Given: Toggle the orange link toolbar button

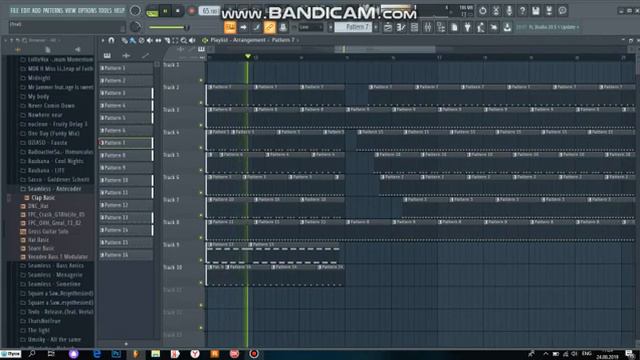Looking at the screenshot, I should coord(269,27).
